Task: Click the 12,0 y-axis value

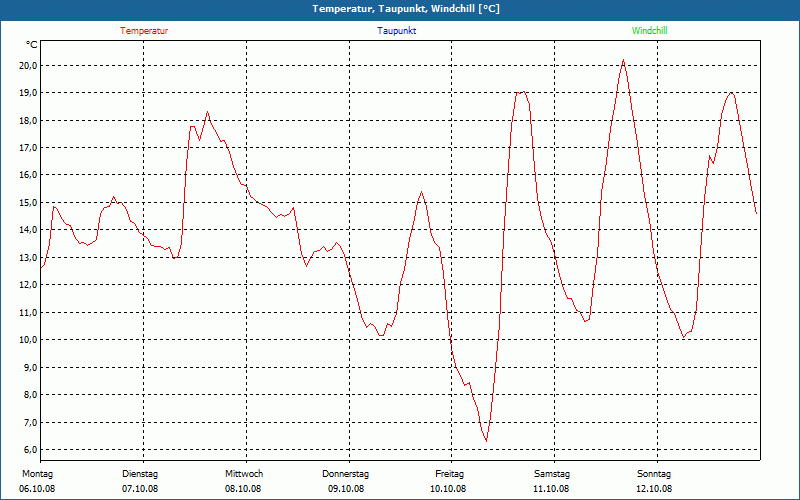Action: coord(28,285)
